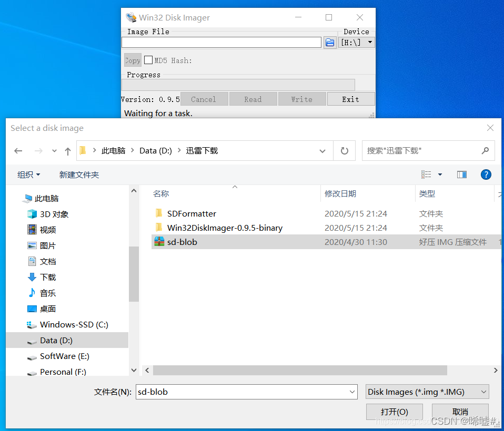
Task: Click 新建文件夹 to create a folder
Action: click(x=79, y=175)
